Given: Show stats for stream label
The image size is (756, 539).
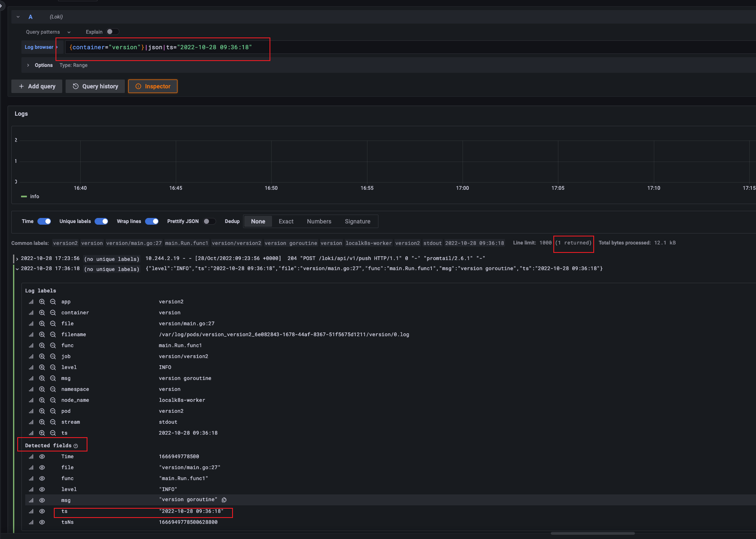Looking at the screenshot, I should (31, 422).
